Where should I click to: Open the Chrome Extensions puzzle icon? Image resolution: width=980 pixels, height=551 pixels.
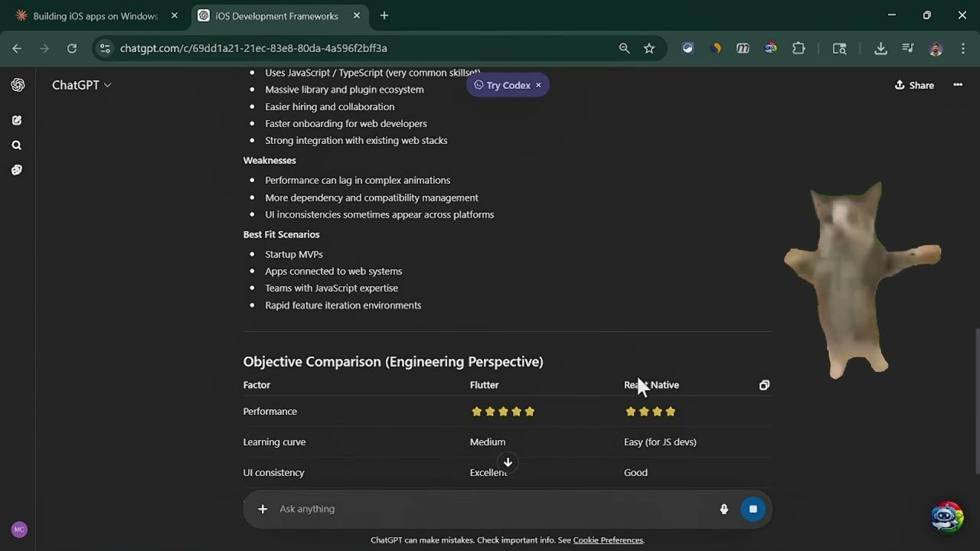click(799, 47)
